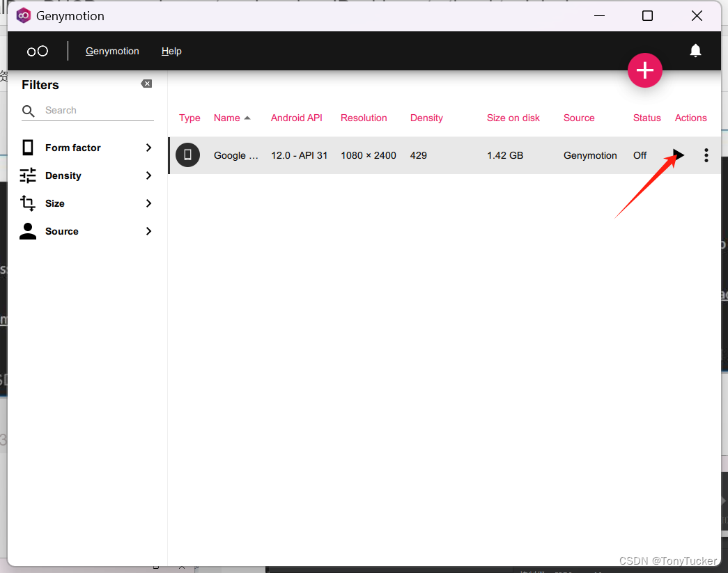Expand the Source filter
The height and width of the screenshot is (573, 728).
(87, 231)
